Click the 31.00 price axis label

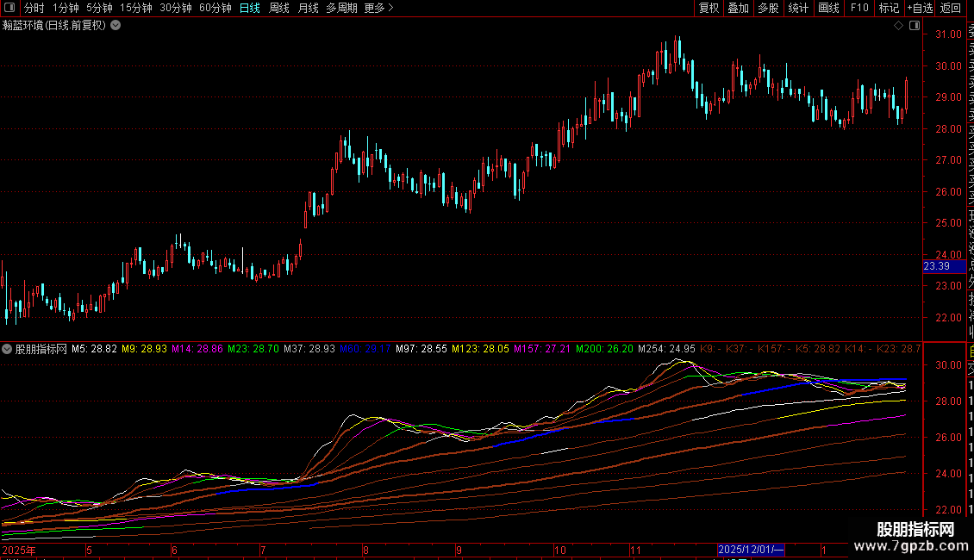tap(948, 34)
